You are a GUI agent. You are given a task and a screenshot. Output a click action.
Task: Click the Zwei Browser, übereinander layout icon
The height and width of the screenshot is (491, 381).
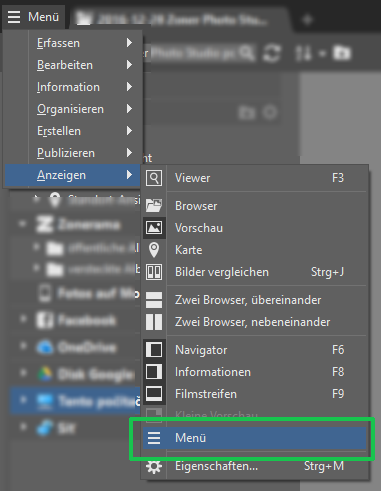point(154,300)
